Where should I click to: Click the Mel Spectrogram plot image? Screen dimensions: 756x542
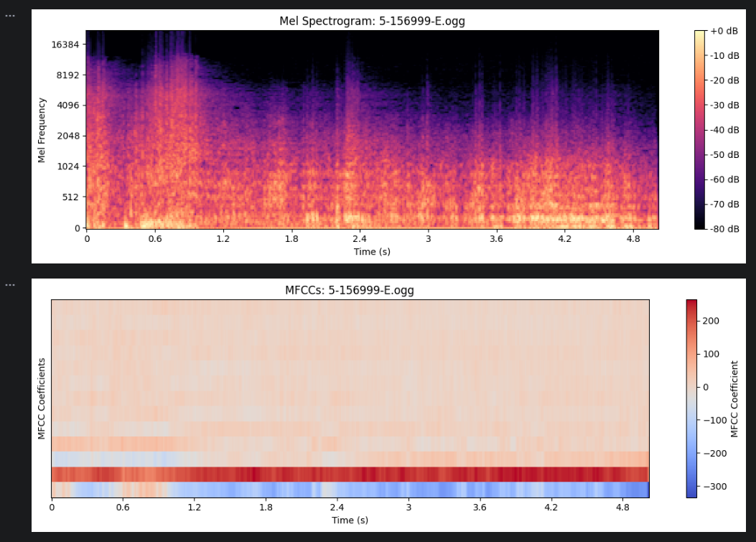[372, 130]
